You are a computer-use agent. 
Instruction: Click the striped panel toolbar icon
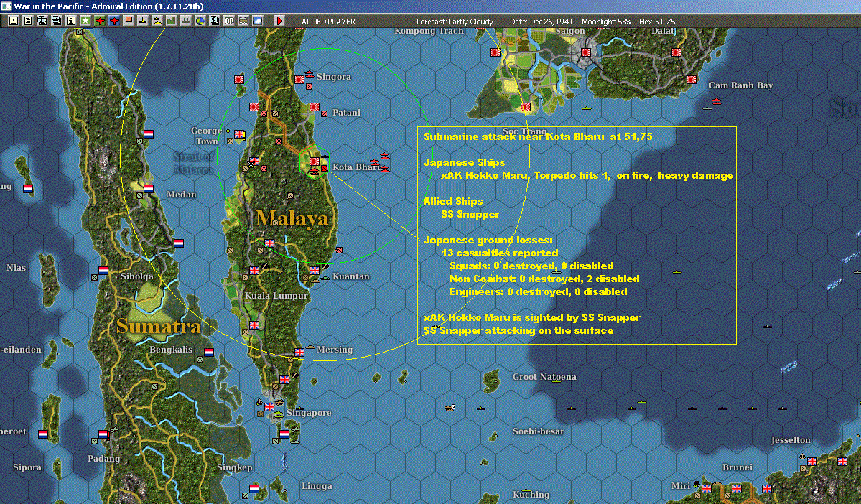click(243, 21)
